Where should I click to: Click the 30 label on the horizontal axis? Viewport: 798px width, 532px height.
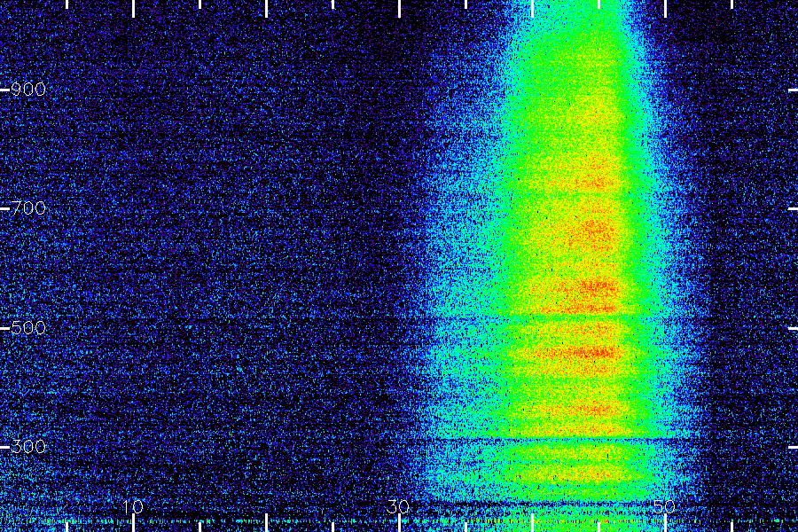[x=398, y=506]
